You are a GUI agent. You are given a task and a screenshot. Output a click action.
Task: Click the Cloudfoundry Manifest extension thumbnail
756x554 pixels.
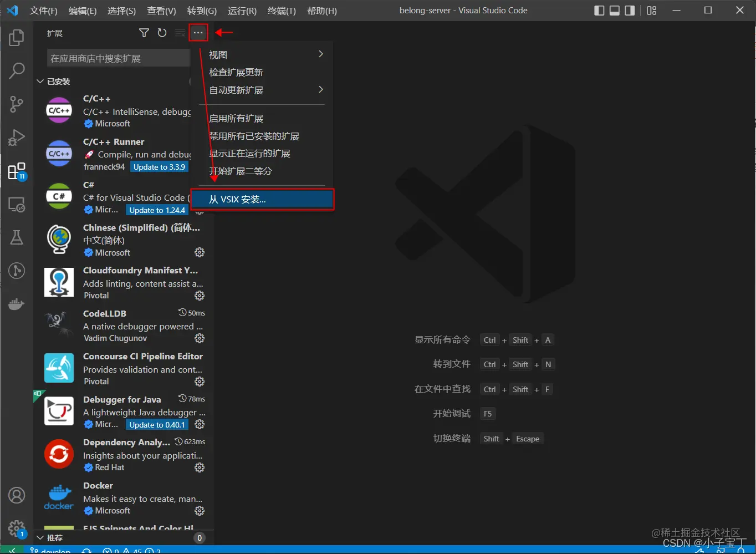tap(59, 282)
